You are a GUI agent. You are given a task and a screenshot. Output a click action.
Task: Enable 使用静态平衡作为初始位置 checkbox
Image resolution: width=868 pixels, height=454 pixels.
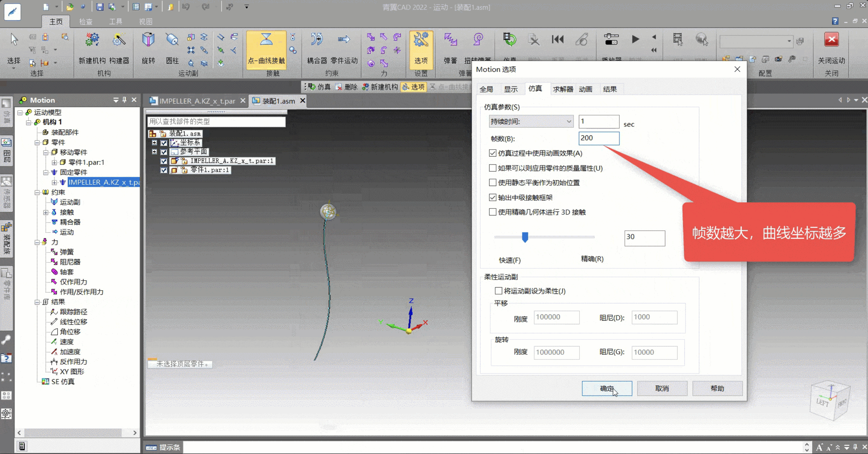(493, 182)
